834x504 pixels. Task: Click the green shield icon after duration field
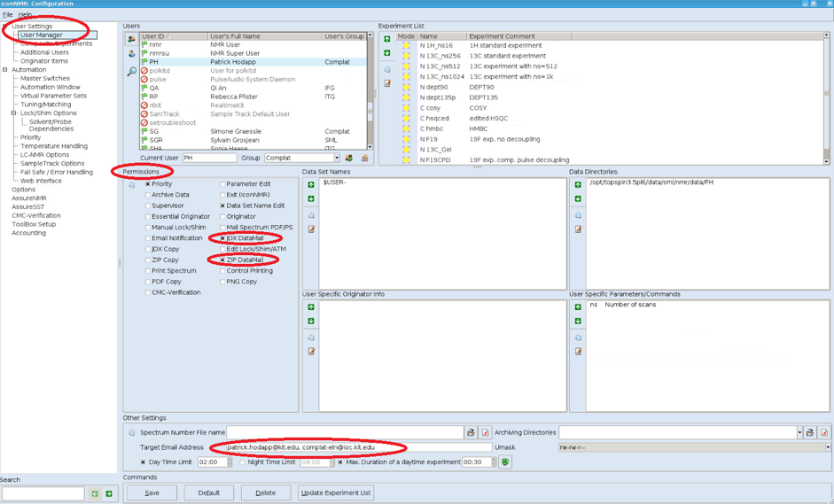[505, 462]
